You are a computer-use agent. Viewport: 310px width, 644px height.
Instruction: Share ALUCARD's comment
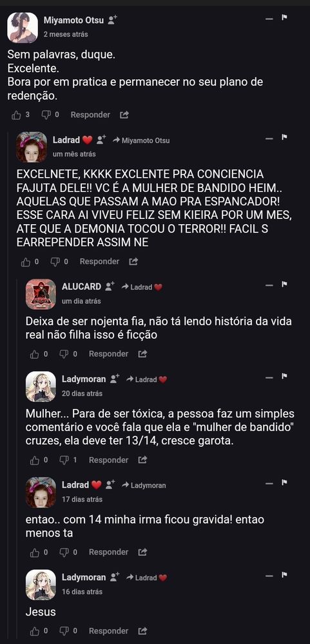pos(142,354)
